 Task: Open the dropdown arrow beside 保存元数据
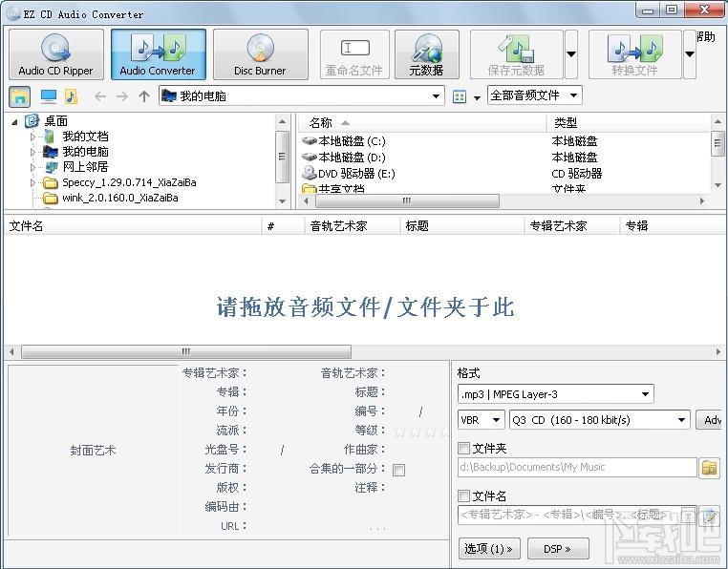[571, 54]
